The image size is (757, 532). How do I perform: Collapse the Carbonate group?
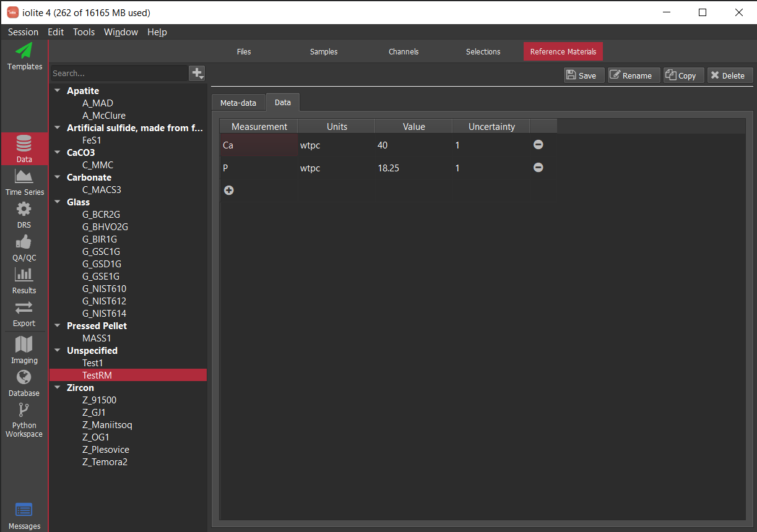[x=58, y=178]
